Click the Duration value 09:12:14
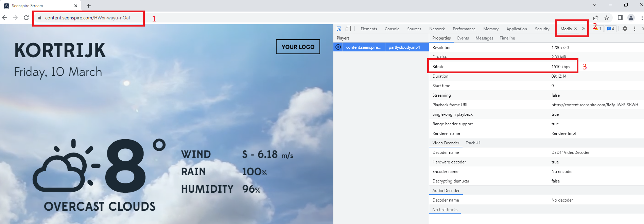Image resolution: width=644 pixels, height=224 pixels. click(x=559, y=76)
